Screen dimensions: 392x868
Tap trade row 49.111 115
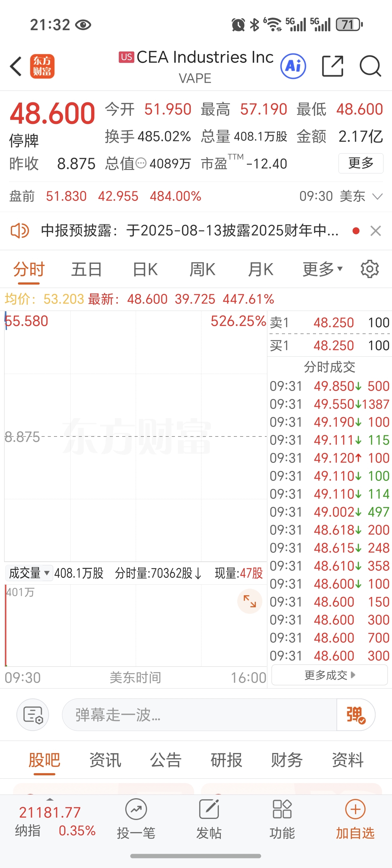click(330, 440)
